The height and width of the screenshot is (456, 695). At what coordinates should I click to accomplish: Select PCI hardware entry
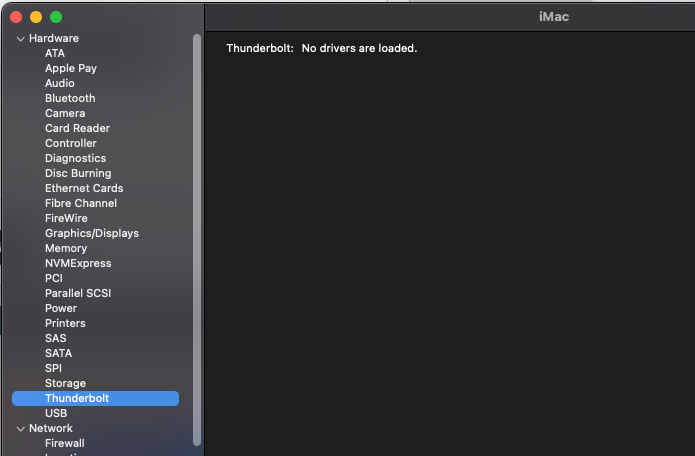click(x=54, y=278)
